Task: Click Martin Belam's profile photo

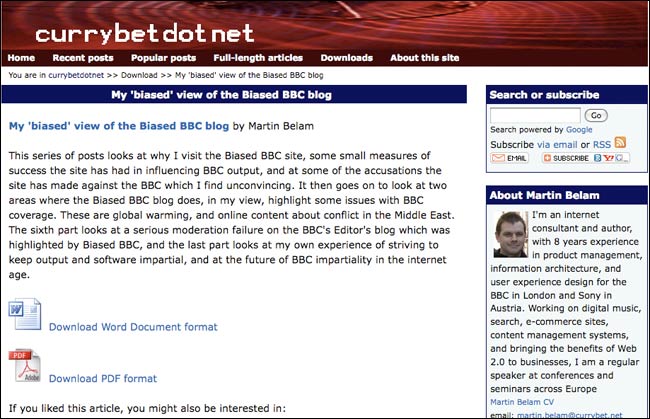Action: click(x=511, y=234)
